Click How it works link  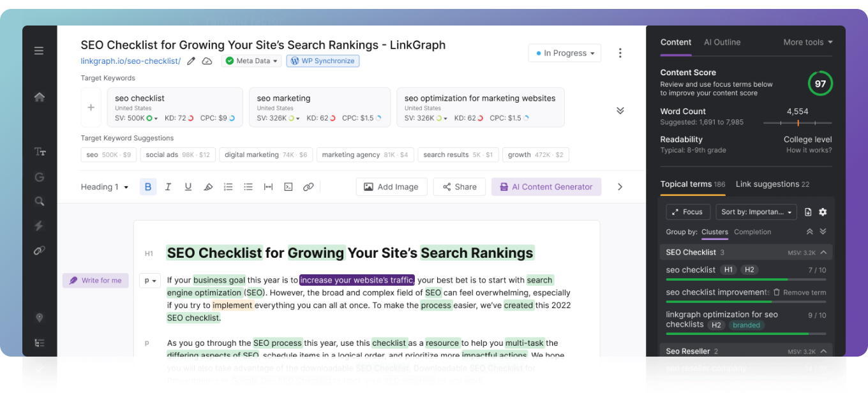[809, 151]
